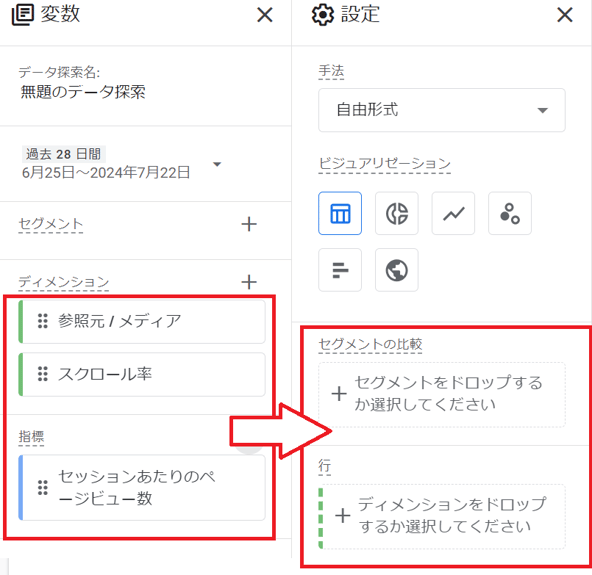Add a new dimension with plus icon
The width and height of the screenshot is (592, 575).
pyautogui.click(x=249, y=282)
